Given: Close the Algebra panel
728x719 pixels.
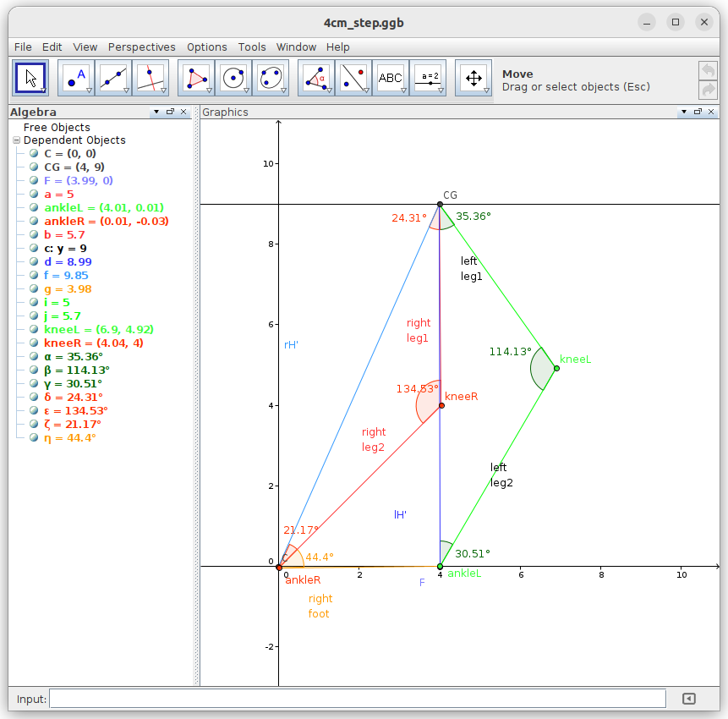Looking at the screenshot, I should click(x=183, y=112).
